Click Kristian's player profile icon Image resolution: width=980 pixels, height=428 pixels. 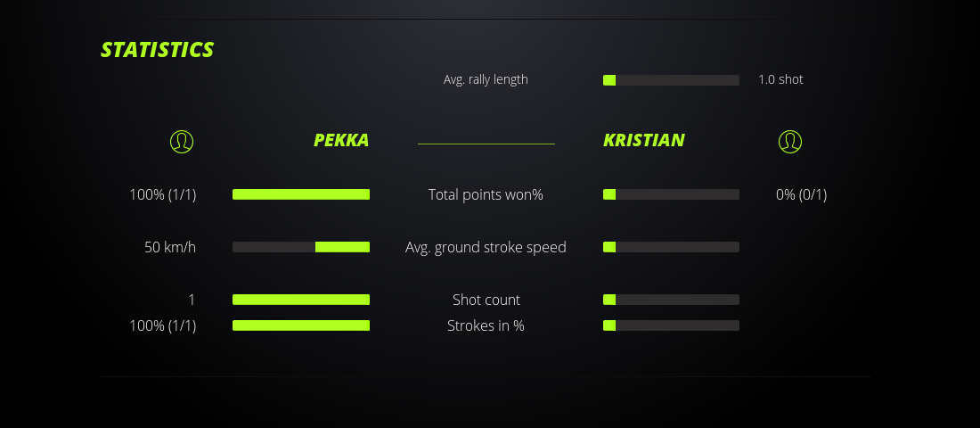coord(790,142)
